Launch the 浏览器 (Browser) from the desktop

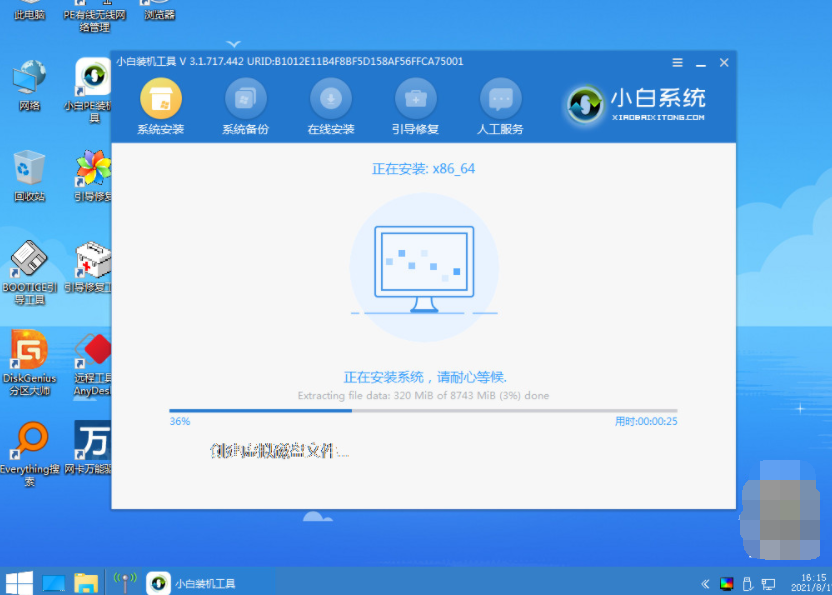coord(158,13)
